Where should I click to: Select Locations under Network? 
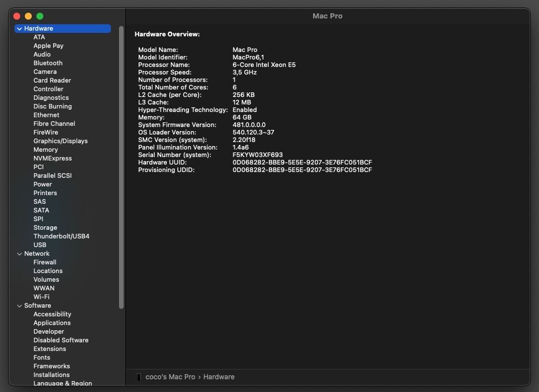(48, 271)
